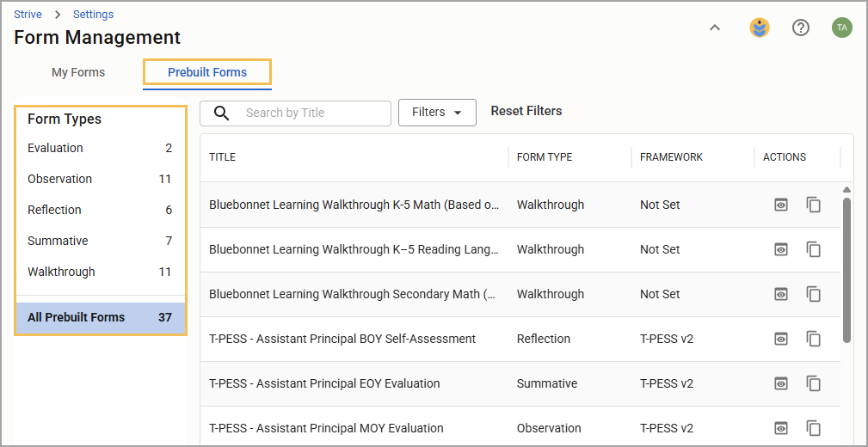Click 'Bluebonnet Learning Walkthrough K-5 Math' title
This screenshot has width=868, height=447.
[354, 205]
